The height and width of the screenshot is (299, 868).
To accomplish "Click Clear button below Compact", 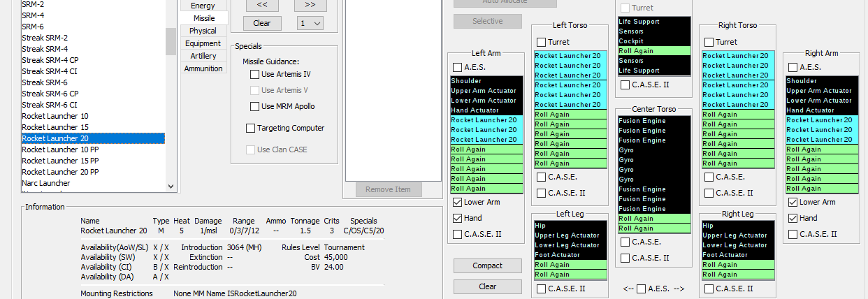I will pyautogui.click(x=488, y=286).
